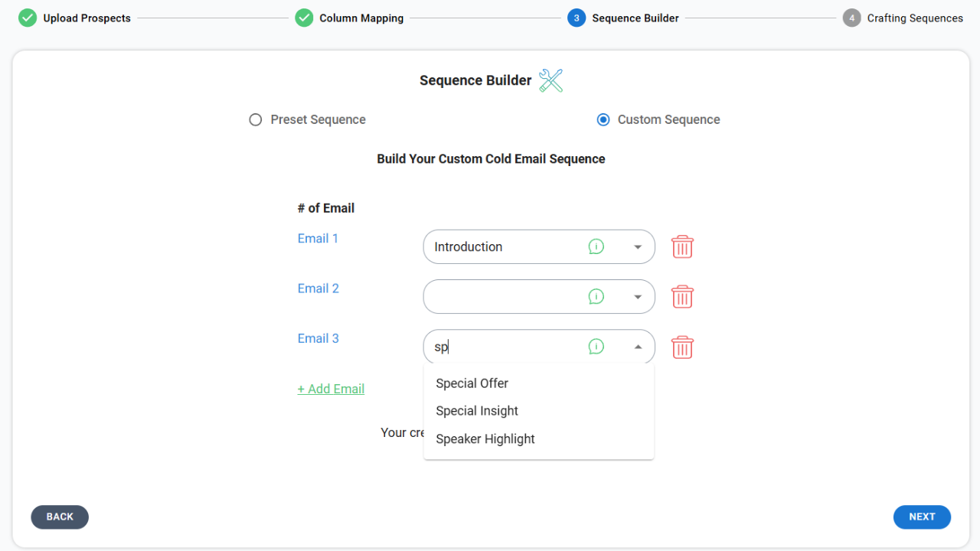Collapse the Email 3 suggestion dropdown
980x551 pixels.
pos(638,347)
